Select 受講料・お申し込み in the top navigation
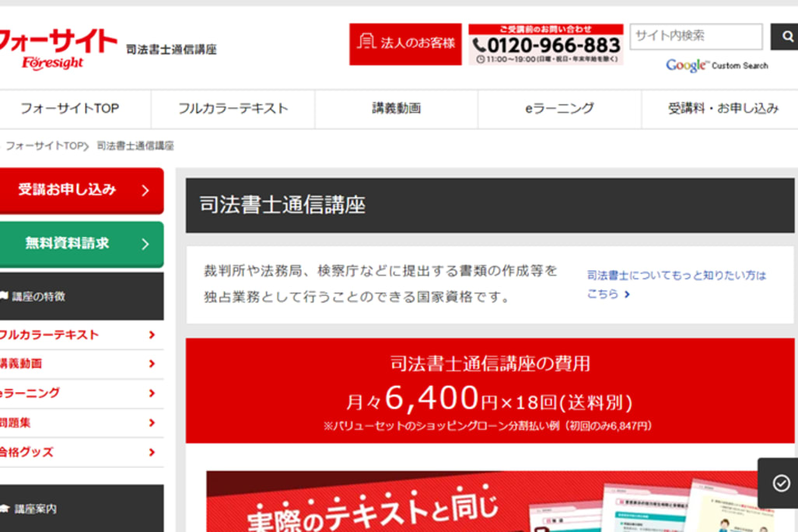The image size is (798, 532). [722, 109]
